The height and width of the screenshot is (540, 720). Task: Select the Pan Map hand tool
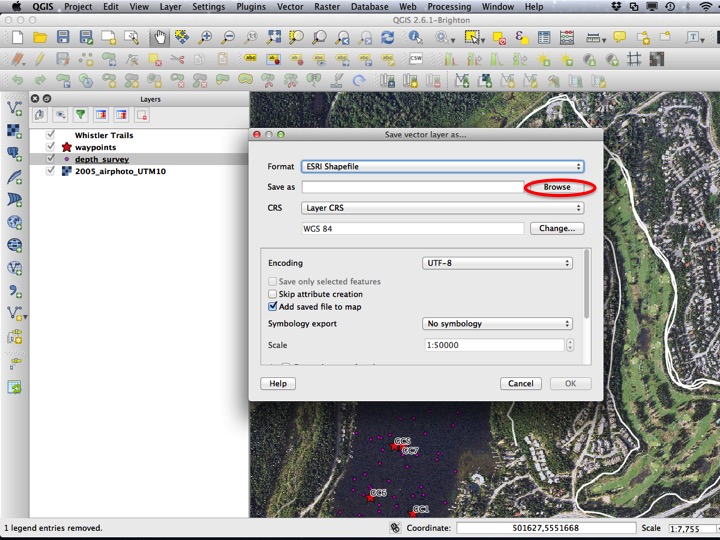point(159,37)
